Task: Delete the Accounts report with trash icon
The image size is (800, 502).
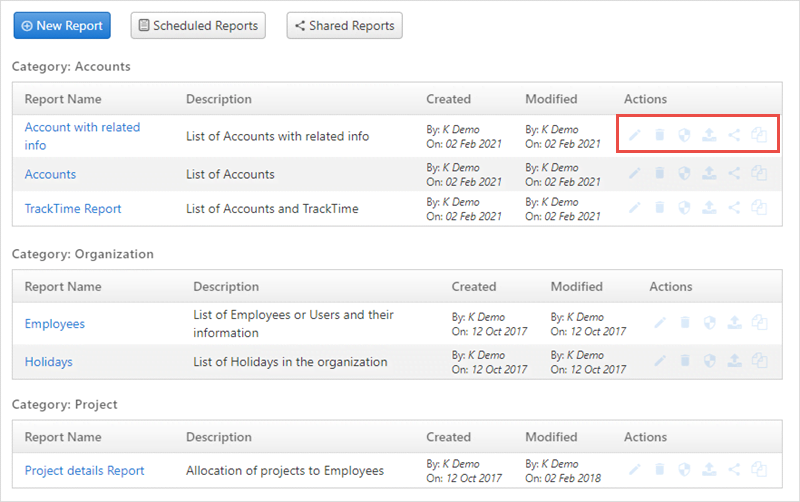Action: coord(659,173)
